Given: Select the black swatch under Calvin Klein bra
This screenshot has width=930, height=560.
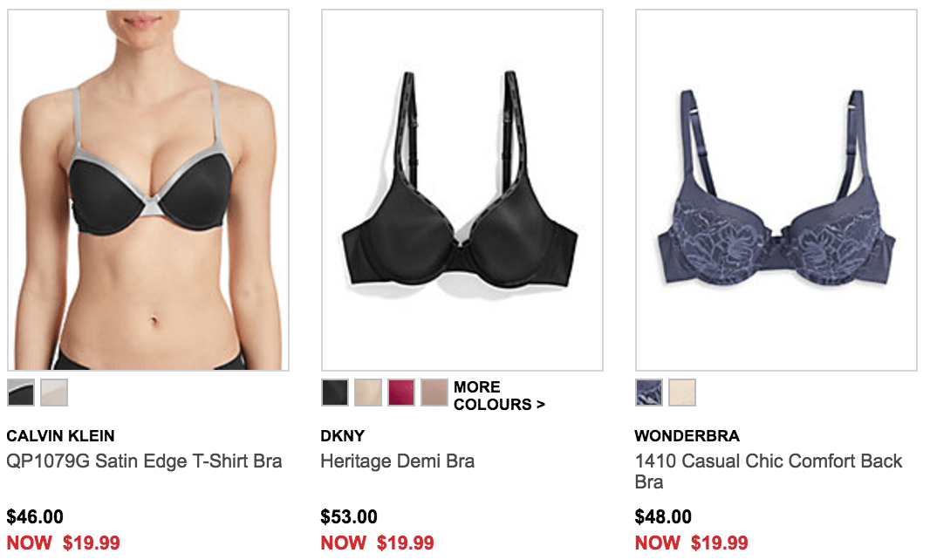Looking at the screenshot, I should [21, 393].
